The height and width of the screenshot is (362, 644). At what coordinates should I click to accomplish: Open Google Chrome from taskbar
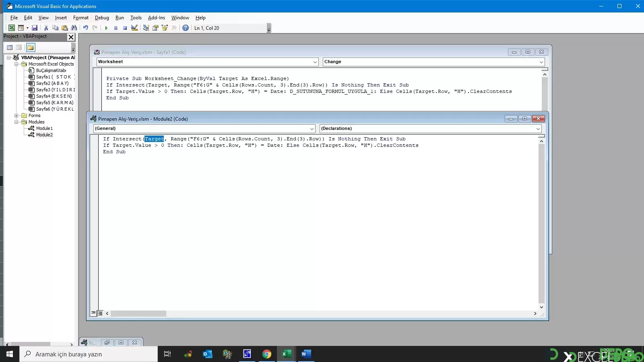[266, 354]
